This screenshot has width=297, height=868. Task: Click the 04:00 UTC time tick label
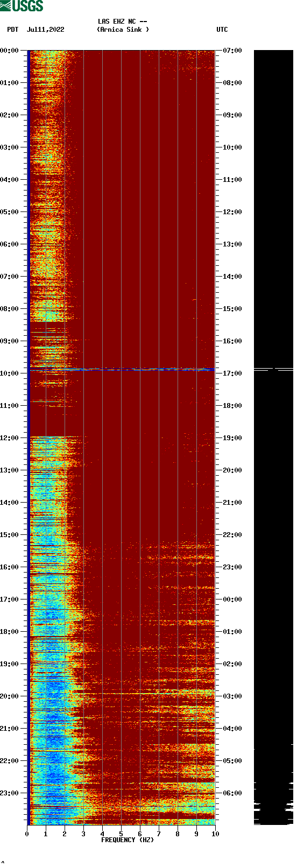point(232,729)
